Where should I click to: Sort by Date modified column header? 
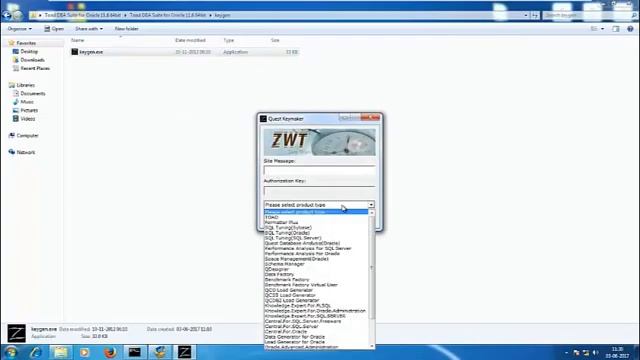190,40
